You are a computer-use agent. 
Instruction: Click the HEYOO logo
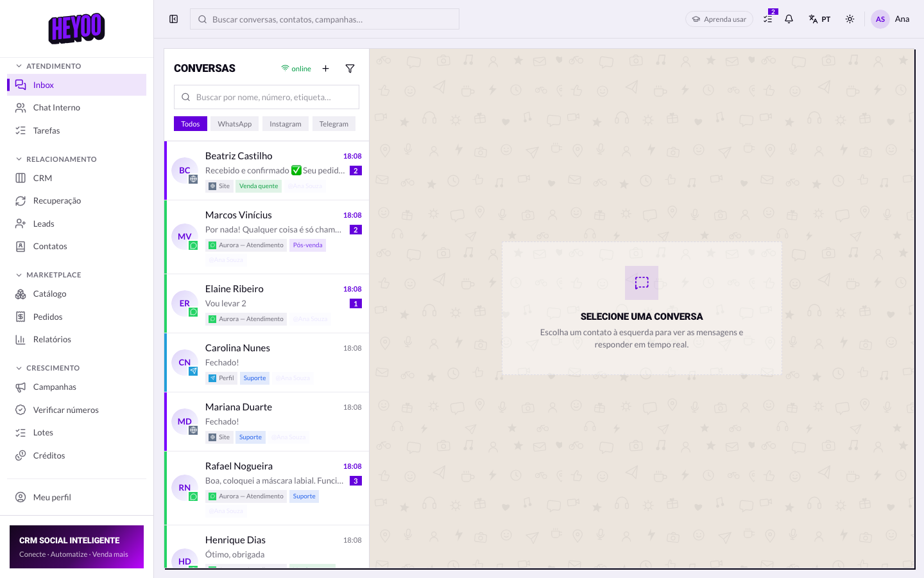(x=76, y=28)
